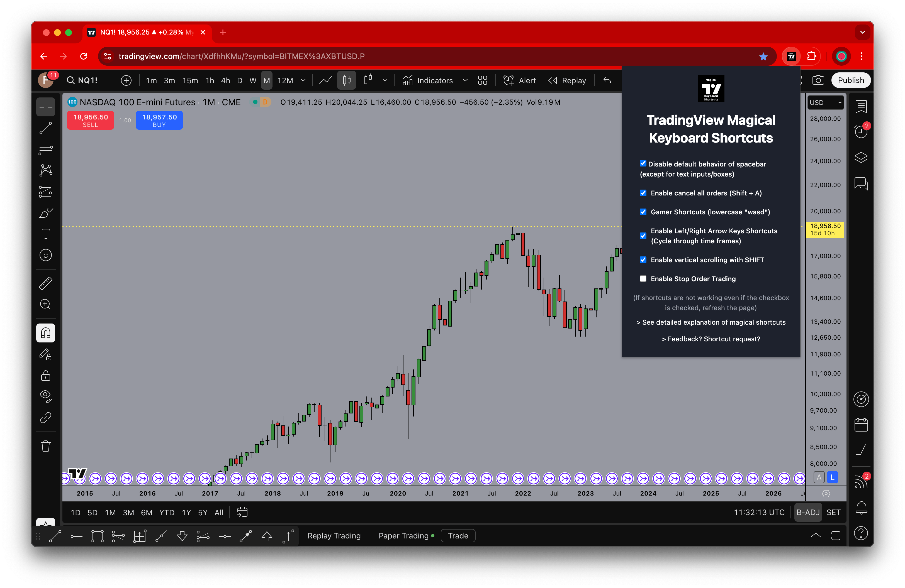Viewport: 905px width, 588px height.
Task: Open the browser tab list chevron
Action: click(862, 32)
